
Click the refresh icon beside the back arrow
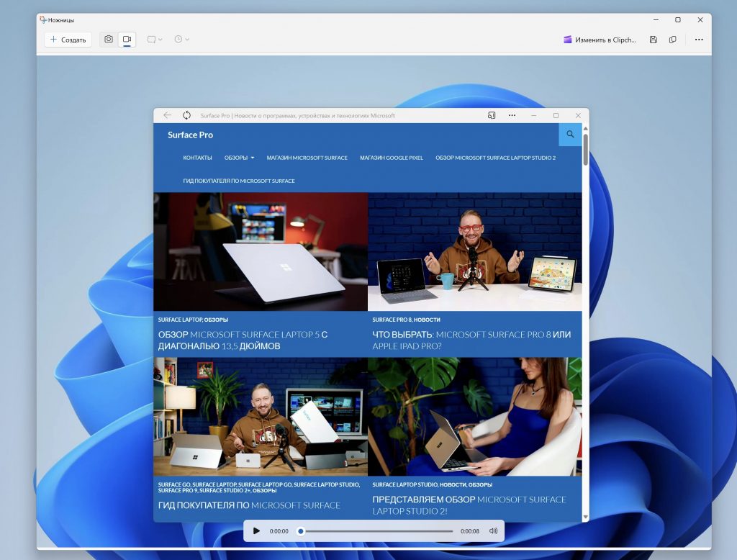186,115
